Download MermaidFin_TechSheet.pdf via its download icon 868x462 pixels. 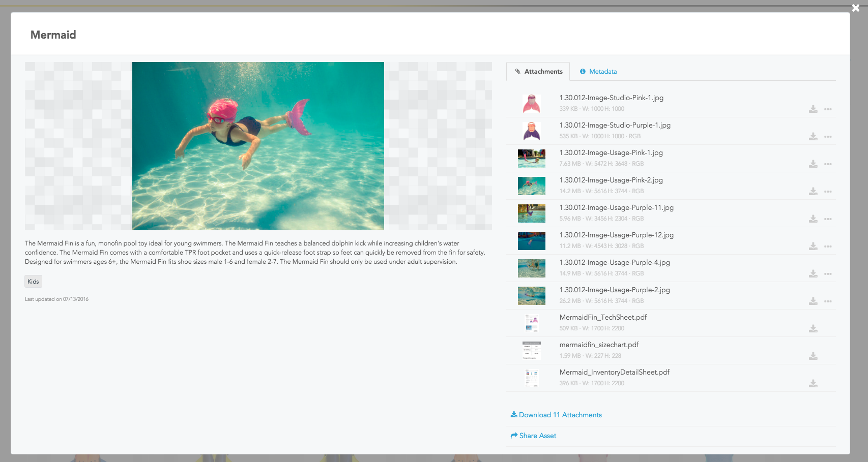click(x=813, y=329)
